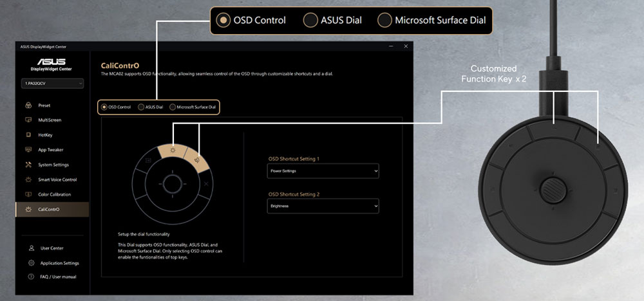Choose Microsoft Surface Dial option in app window
The image size is (644, 301).
point(173,107)
